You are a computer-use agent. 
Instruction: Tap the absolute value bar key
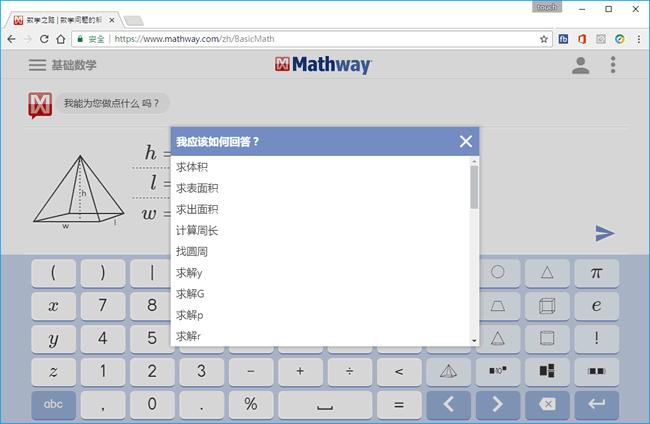152,273
